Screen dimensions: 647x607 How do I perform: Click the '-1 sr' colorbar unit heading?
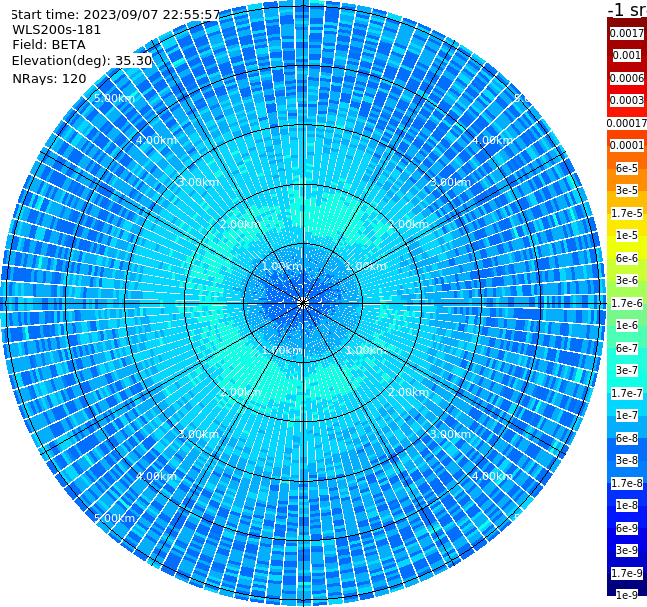coord(627,10)
